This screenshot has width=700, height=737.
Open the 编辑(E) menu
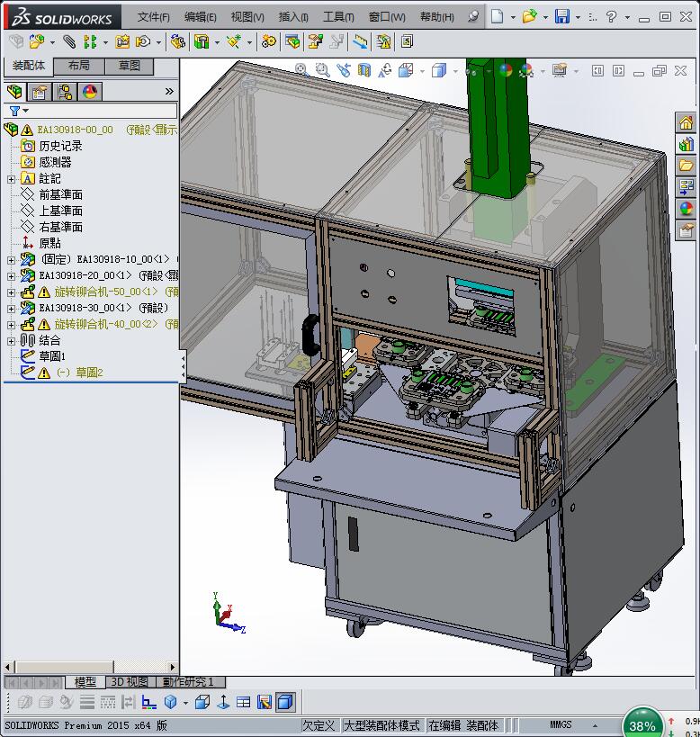click(200, 17)
